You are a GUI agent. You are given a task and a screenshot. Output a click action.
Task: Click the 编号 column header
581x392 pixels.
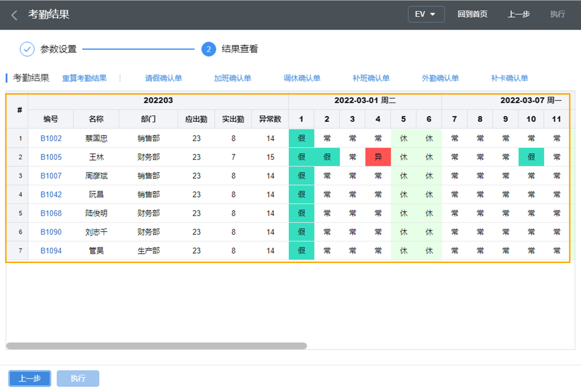point(51,119)
